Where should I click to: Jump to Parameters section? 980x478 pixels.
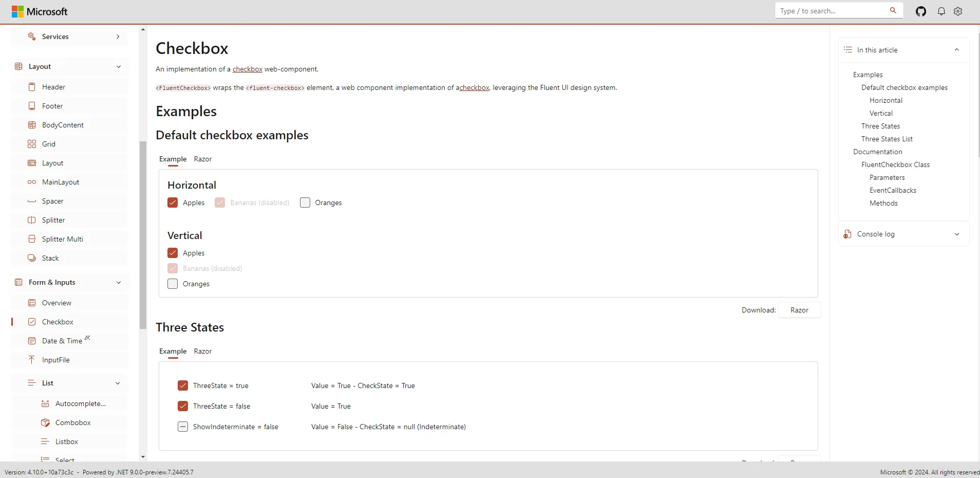tap(887, 177)
